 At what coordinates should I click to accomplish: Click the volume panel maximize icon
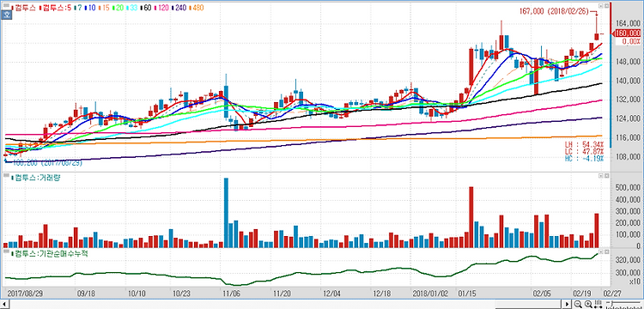pos(601,176)
